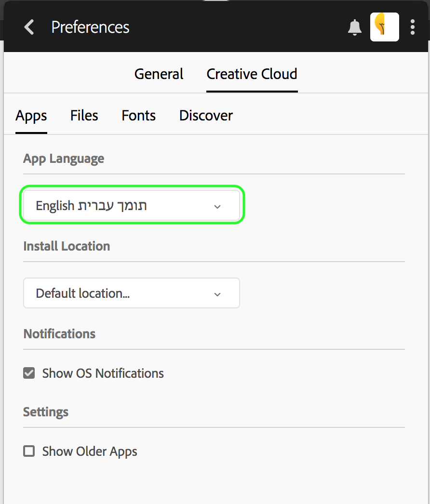
Task: Switch to the Discover sub-tab
Action: coord(206,116)
